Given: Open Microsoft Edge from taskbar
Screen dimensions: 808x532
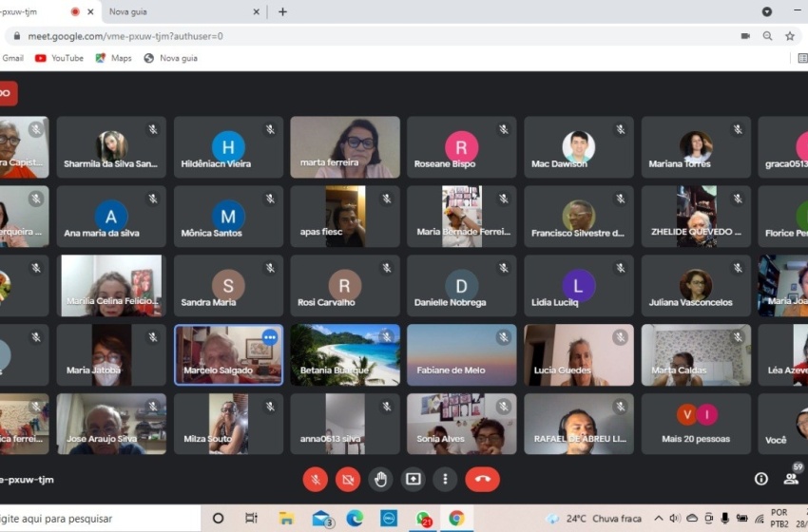Looking at the screenshot, I should 355,518.
